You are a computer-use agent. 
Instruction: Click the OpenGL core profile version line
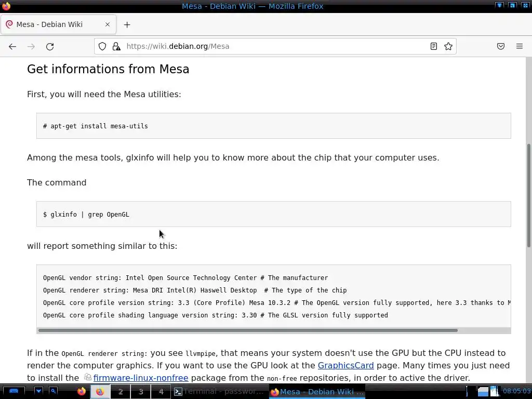tap(277, 303)
